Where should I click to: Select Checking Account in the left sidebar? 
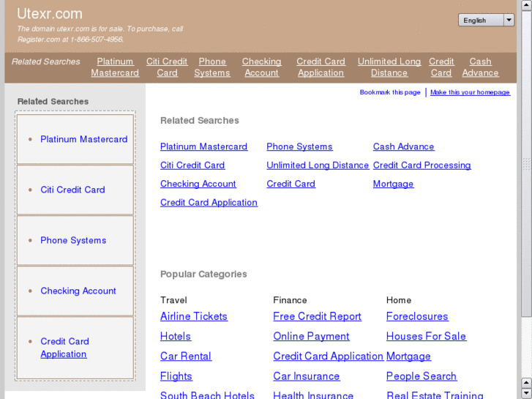(78, 291)
